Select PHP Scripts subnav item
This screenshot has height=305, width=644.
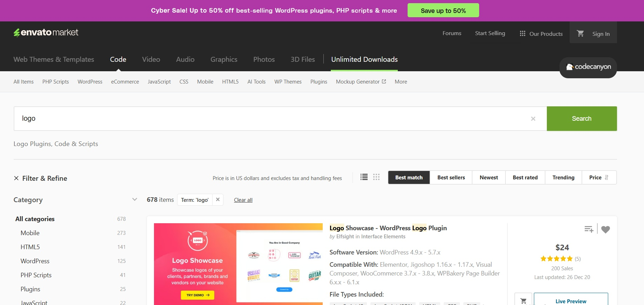point(55,82)
